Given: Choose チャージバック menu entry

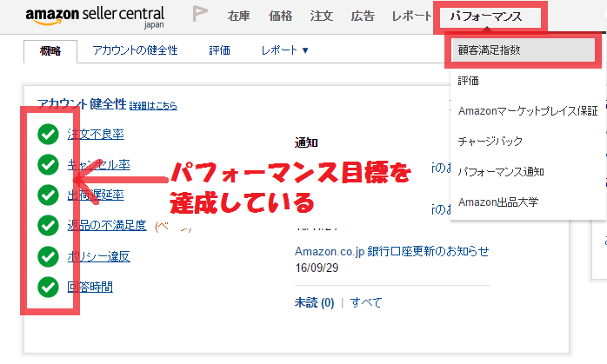Looking at the screenshot, I should click(490, 142).
